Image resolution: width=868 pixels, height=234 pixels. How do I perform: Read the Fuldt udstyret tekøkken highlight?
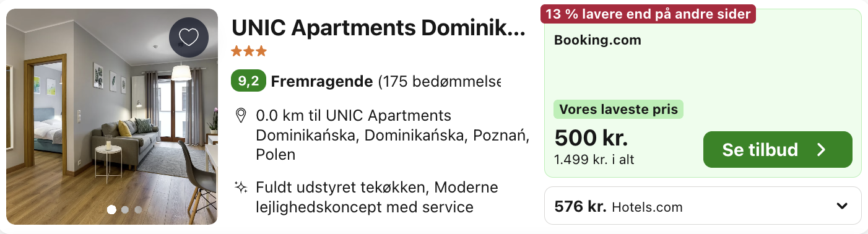pyautogui.click(x=377, y=197)
